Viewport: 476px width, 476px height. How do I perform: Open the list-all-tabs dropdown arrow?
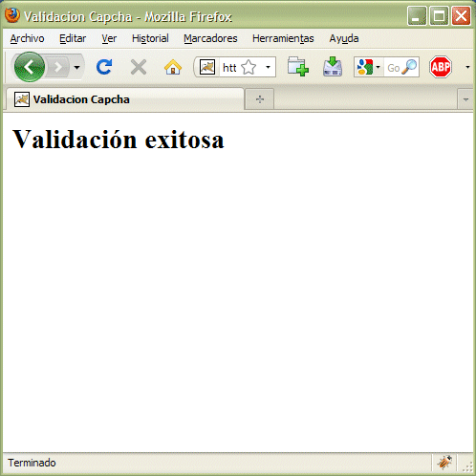[465, 99]
